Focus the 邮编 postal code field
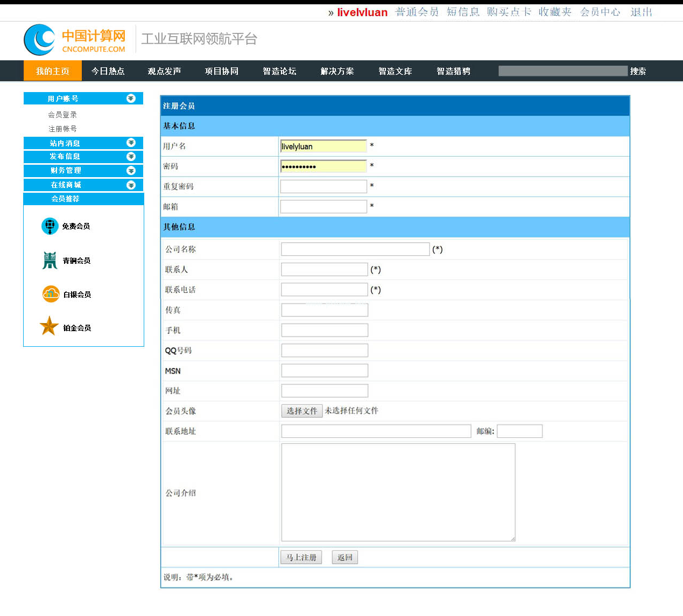The width and height of the screenshot is (683, 616). [x=520, y=431]
